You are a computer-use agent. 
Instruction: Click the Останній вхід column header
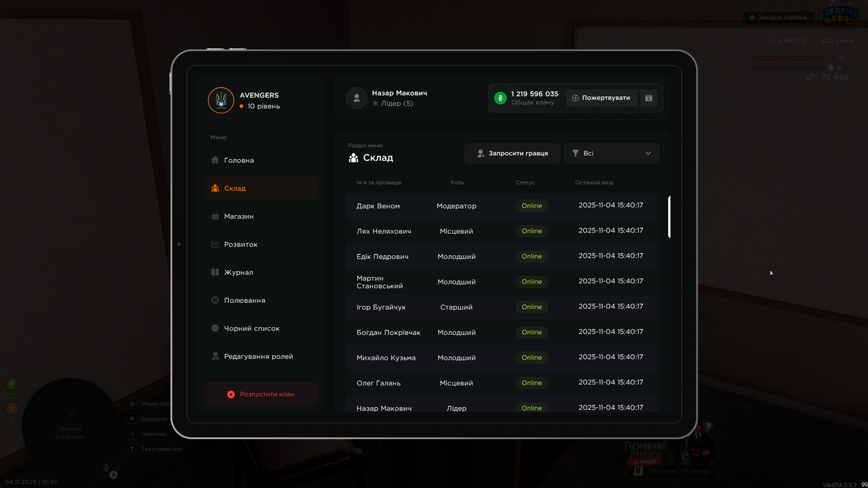[594, 183]
